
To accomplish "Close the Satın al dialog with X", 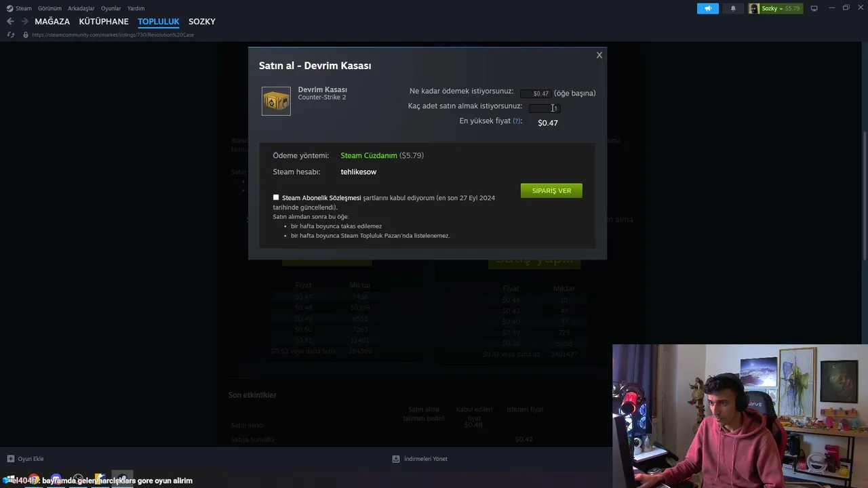I will pos(599,56).
